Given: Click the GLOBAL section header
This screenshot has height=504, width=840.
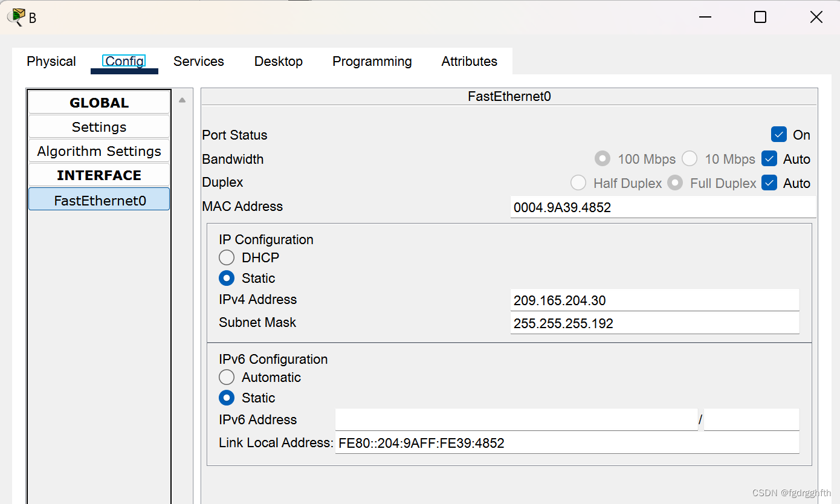Looking at the screenshot, I should 99,103.
